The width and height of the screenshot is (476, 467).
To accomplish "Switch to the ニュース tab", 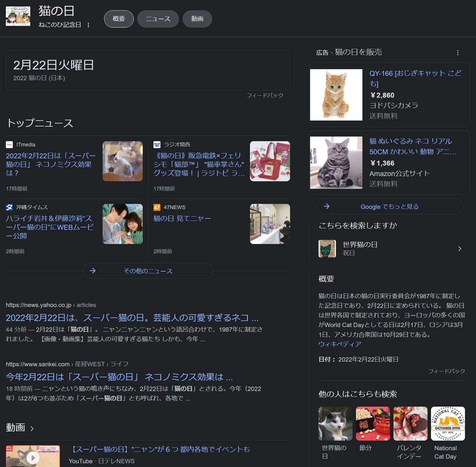I will [x=158, y=19].
